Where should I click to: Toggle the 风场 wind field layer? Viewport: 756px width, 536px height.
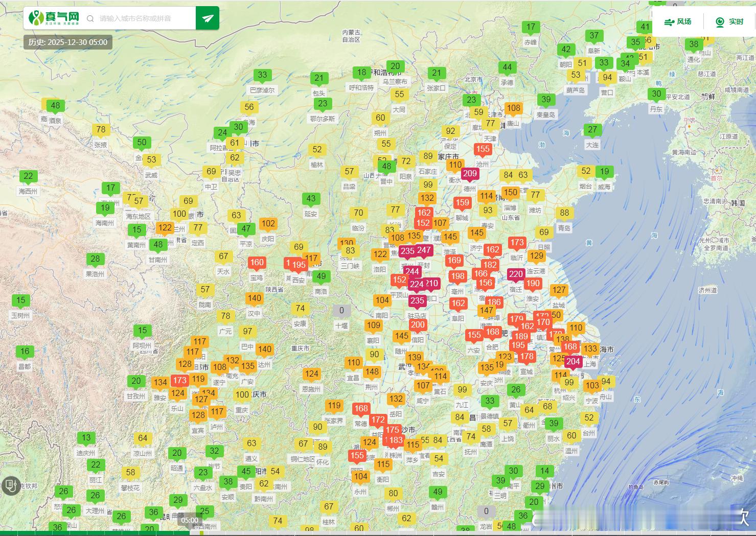point(678,22)
